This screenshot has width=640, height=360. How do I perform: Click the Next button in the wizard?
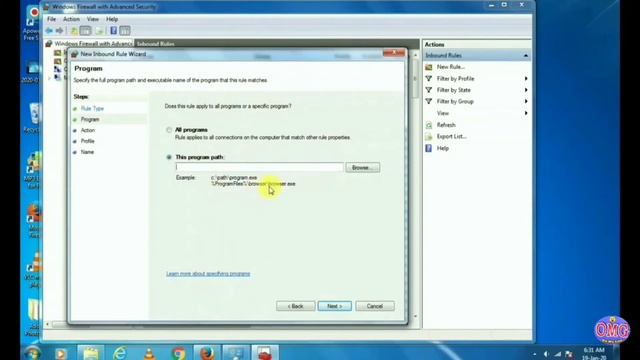pos(335,306)
